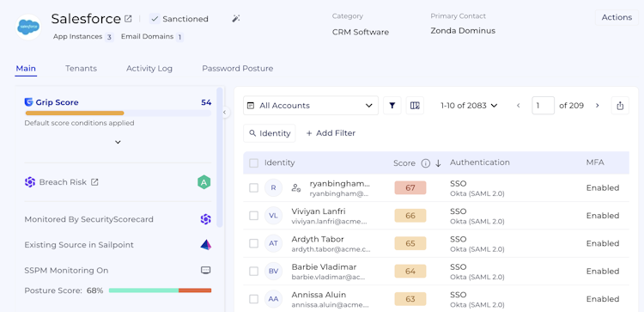Click Barbie Vladimar name
The height and width of the screenshot is (312, 644).
[x=324, y=267]
